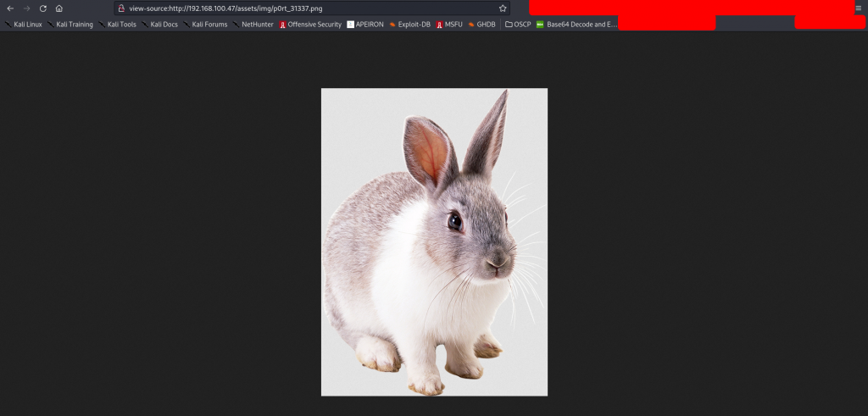Open the Exploit-DB bookmark
The image size is (868, 416).
pyautogui.click(x=409, y=25)
